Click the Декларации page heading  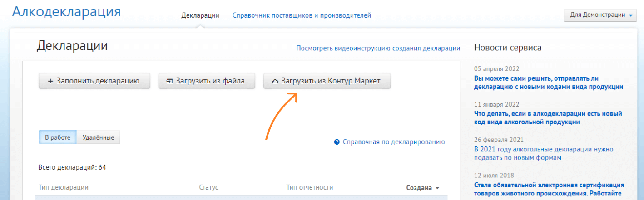pos(72,46)
